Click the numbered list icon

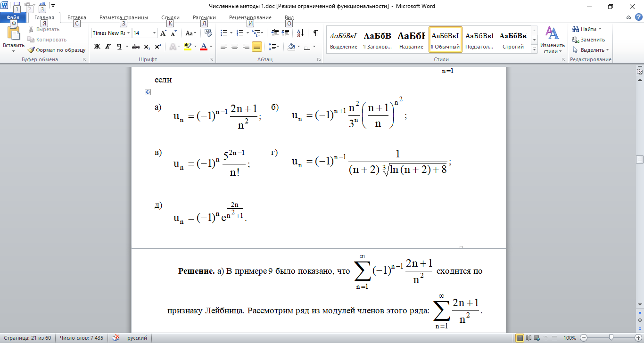click(x=239, y=33)
